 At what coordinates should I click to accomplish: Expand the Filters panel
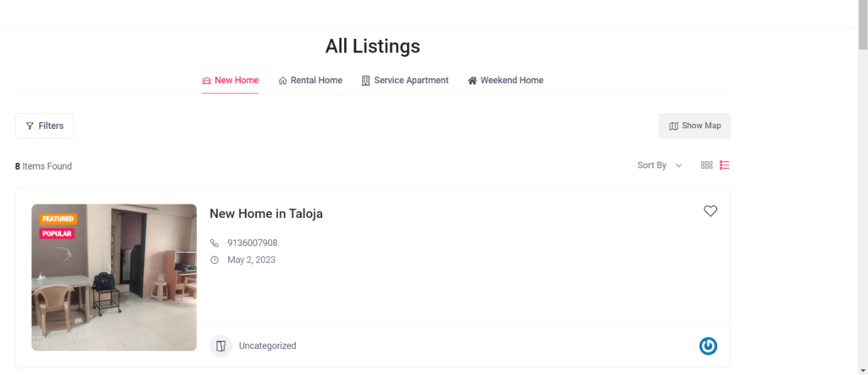coord(44,126)
